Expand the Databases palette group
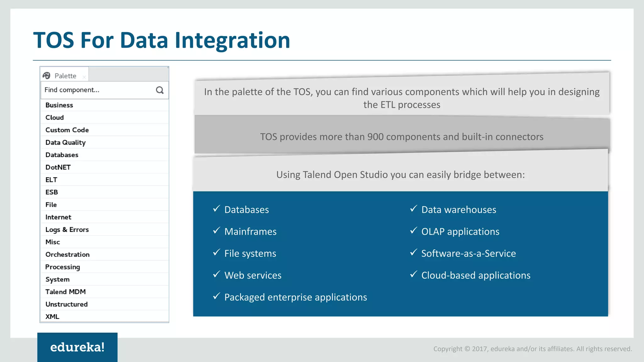Image resolution: width=644 pixels, height=362 pixels. 62,155
